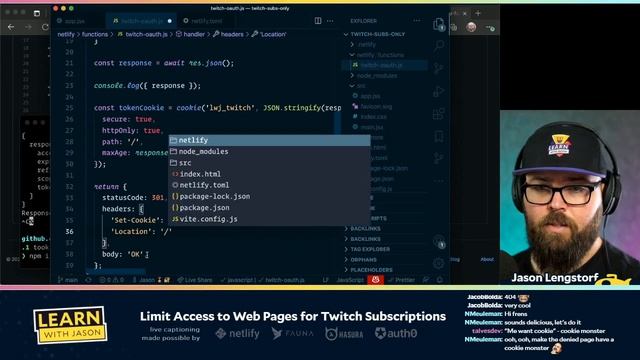640x360 pixels.
Task: Click the LF line ending indicator
Action: pyautogui.click(x=325, y=280)
